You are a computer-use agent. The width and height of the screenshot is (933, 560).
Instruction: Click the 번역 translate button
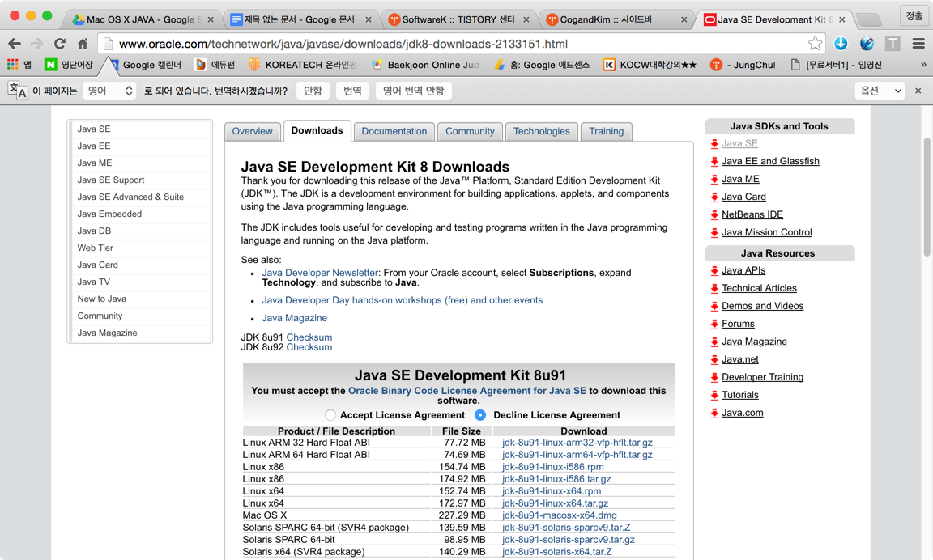[352, 91]
